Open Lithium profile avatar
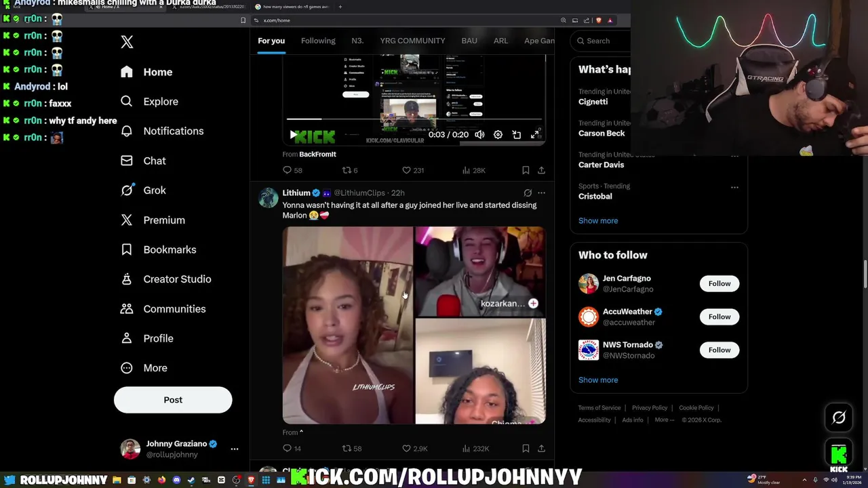This screenshot has width=868, height=488. coord(269,198)
